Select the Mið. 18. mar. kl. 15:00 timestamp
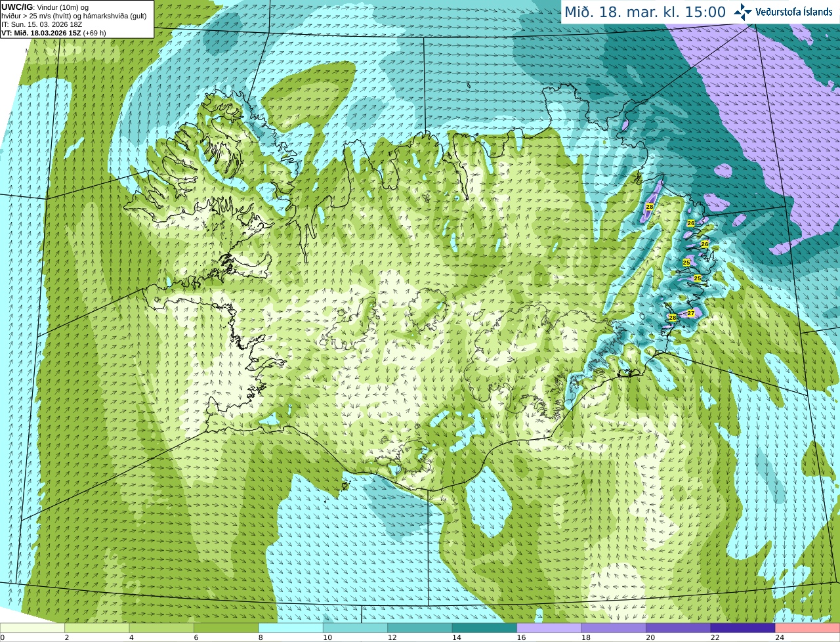This screenshot has height=642, width=840. [x=645, y=12]
